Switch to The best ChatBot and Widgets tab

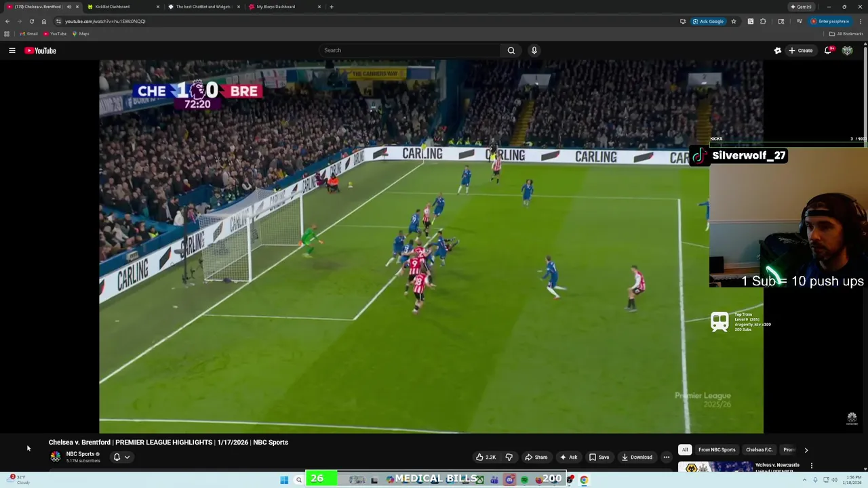[x=203, y=7]
